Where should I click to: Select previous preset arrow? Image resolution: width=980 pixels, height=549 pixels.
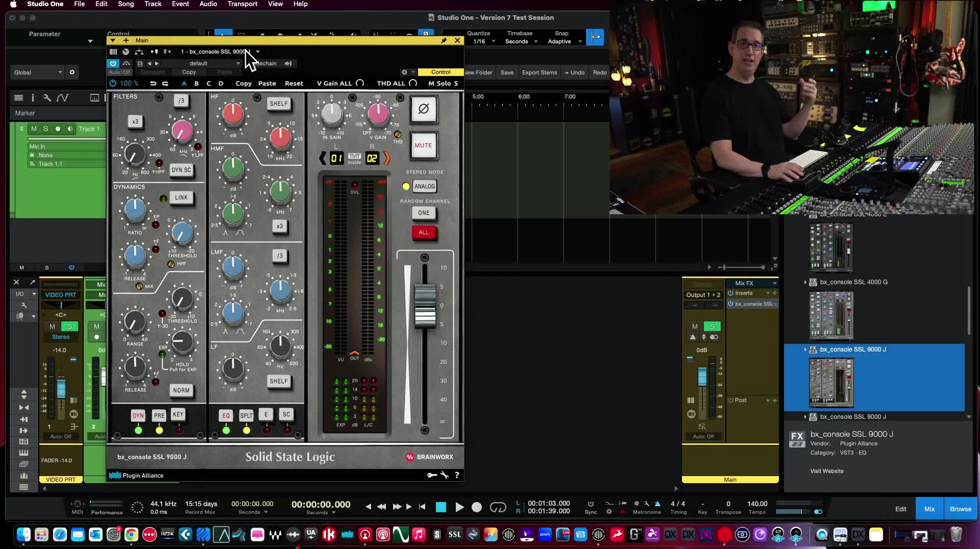pyautogui.click(x=149, y=63)
